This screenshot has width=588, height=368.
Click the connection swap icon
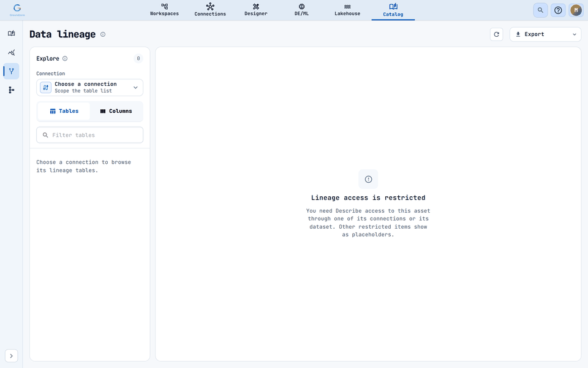tap(46, 88)
